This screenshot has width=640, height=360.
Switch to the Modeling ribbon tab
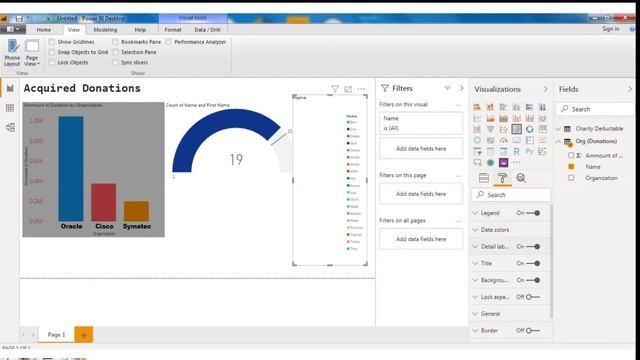click(x=105, y=30)
